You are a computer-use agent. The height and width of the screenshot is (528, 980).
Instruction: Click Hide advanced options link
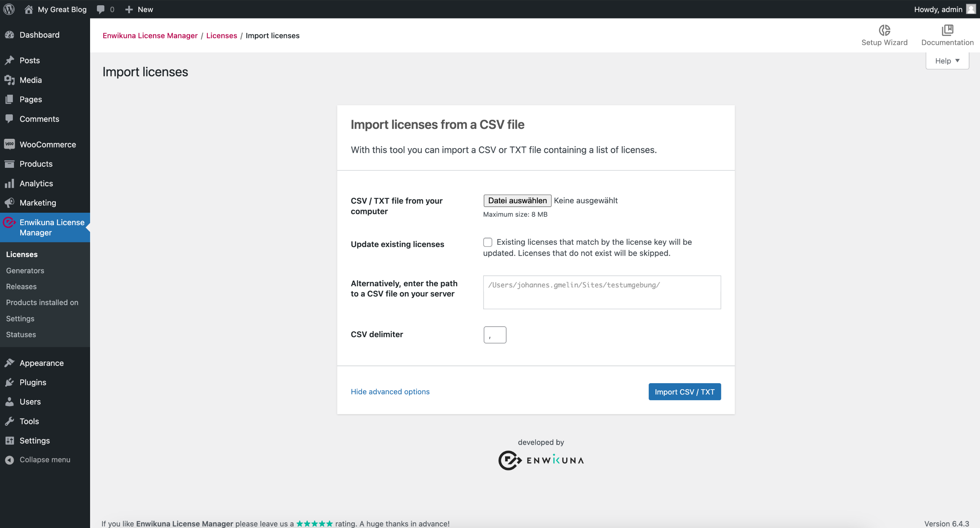click(x=390, y=391)
